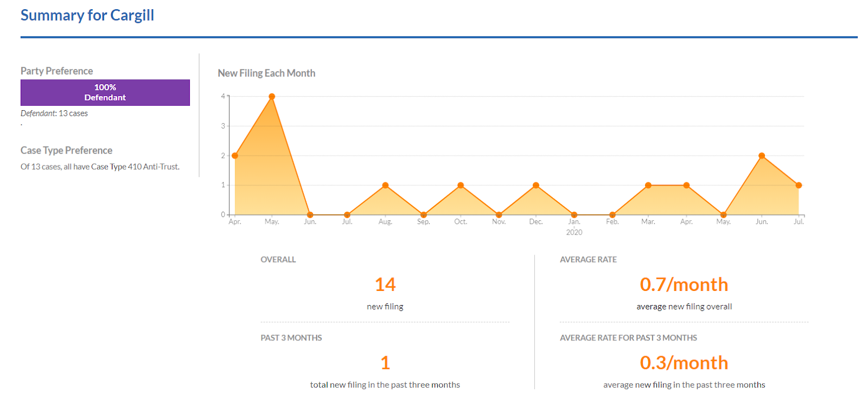The width and height of the screenshot is (868, 406).
Task: Select the December data point on the chart
Action: point(536,186)
